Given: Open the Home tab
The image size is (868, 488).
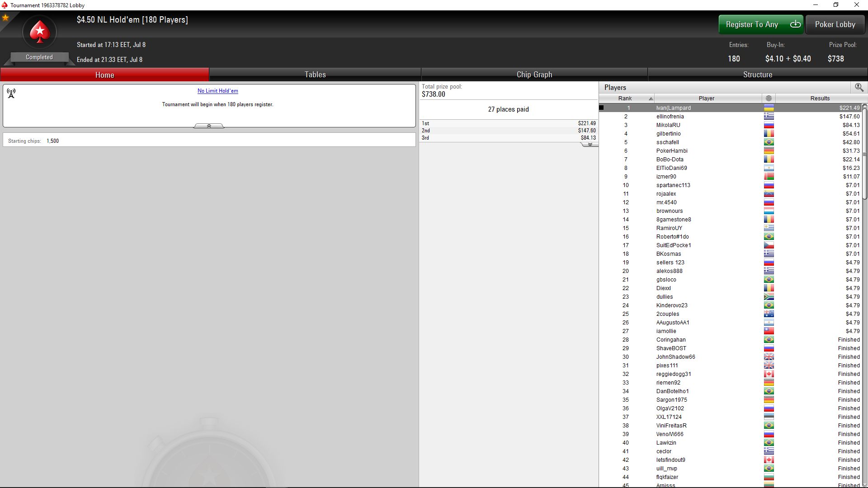Looking at the screenshot, I should tap(104, 75).
